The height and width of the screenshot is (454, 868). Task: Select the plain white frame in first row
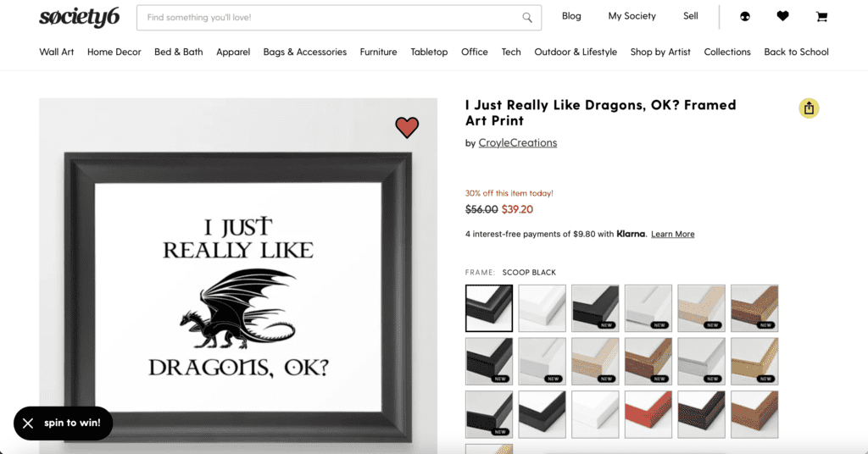coord(542,308)
